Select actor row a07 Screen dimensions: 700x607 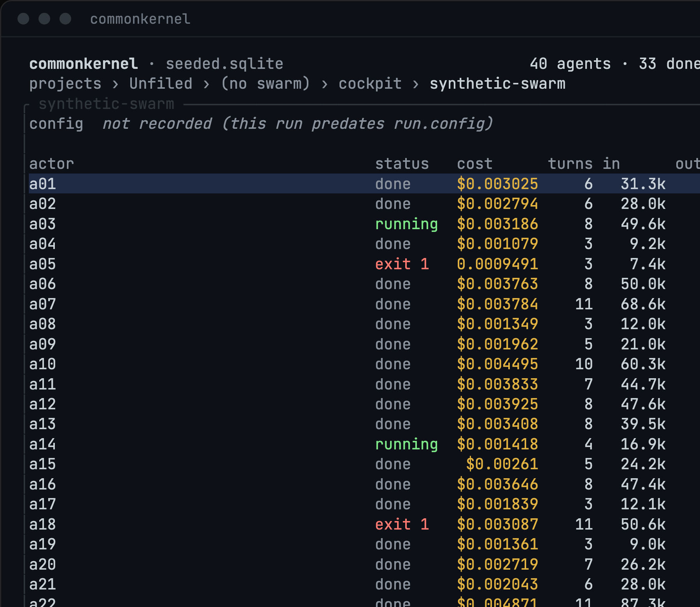[x=364, y=304]
